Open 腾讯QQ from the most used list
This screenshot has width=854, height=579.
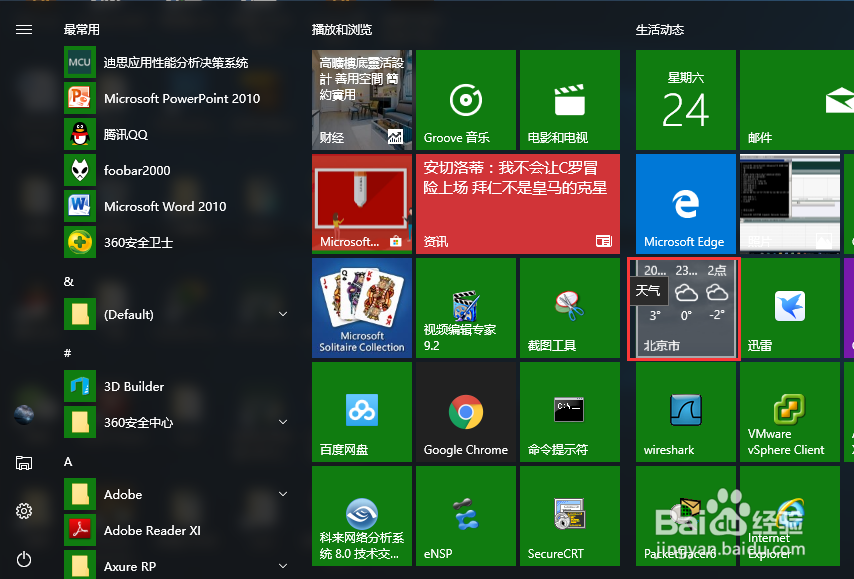pos(140,134)
